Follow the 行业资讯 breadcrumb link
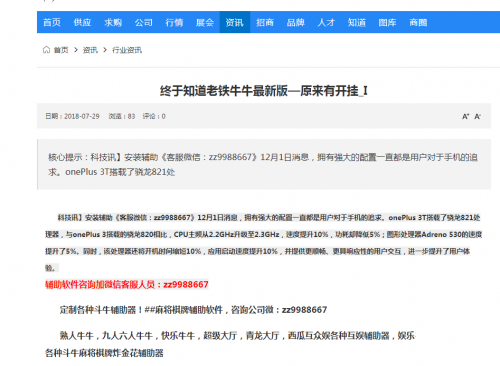Viewport: 500px width, 366px height. [127, 50]
